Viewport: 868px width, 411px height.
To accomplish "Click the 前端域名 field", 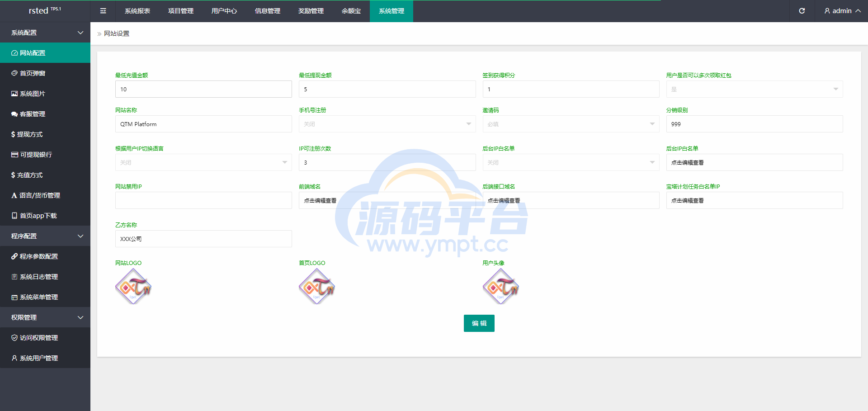I will (387, 200).
